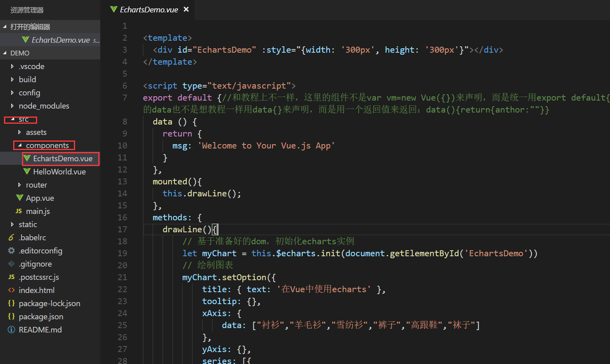Expand the node_modules folder arrow
This screenshot has height=364, width=610.
(x=12, y=106)
